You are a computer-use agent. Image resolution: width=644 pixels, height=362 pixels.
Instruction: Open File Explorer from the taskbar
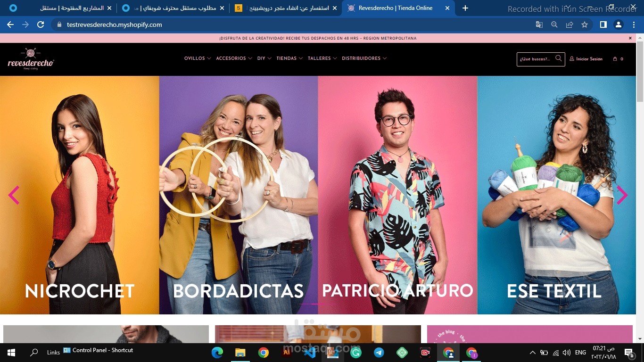(240, 352)
